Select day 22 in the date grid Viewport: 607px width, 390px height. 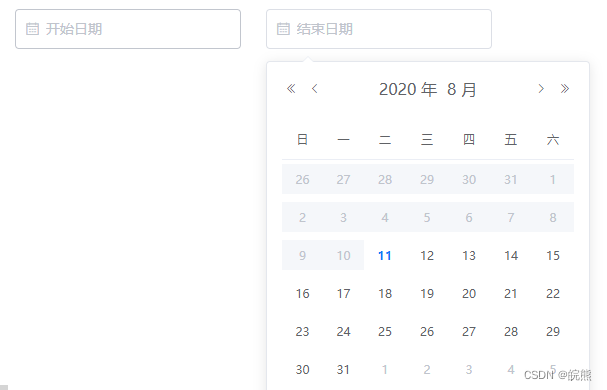[x=553, y=294]
